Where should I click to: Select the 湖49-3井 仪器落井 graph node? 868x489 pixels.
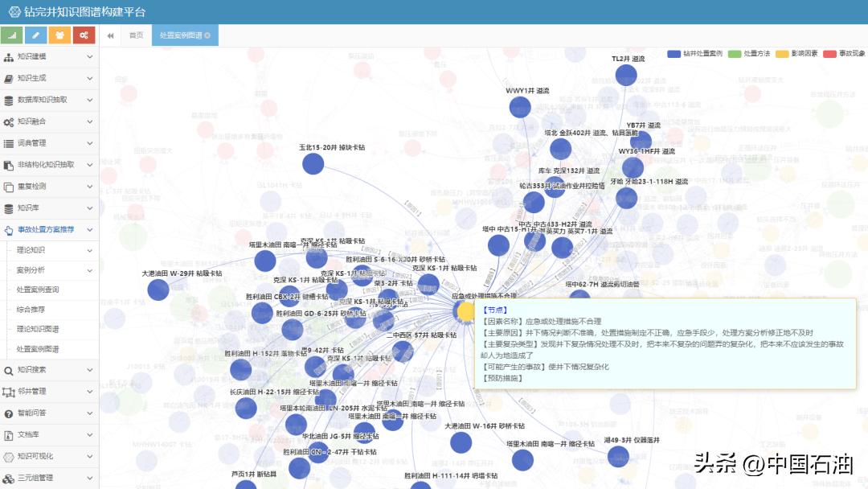[x=618, y=456]
